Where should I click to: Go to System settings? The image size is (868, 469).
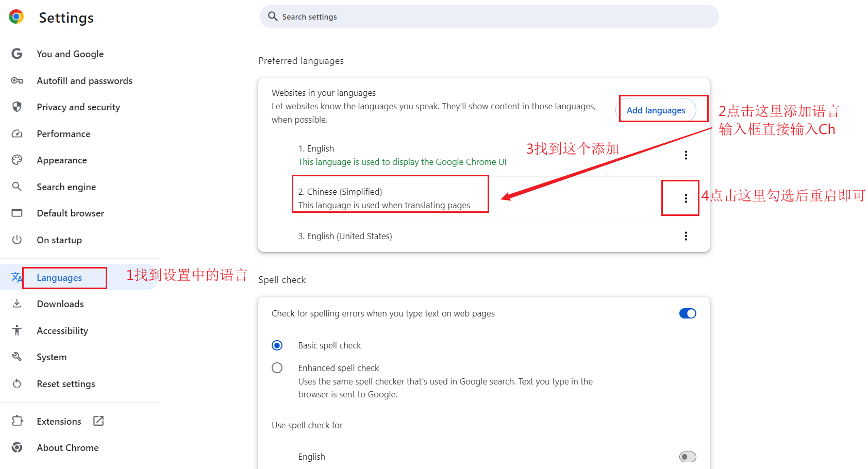pyautogui.click(x=52, y=357)
